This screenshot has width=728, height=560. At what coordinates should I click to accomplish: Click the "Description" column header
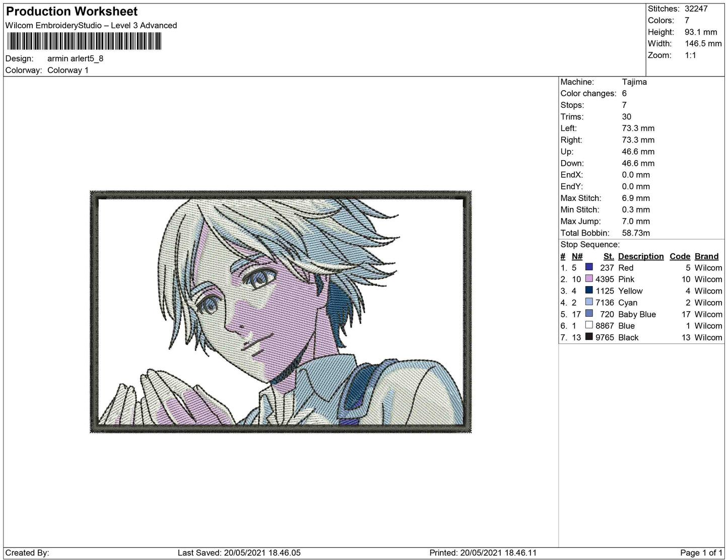tap(641, 256)
